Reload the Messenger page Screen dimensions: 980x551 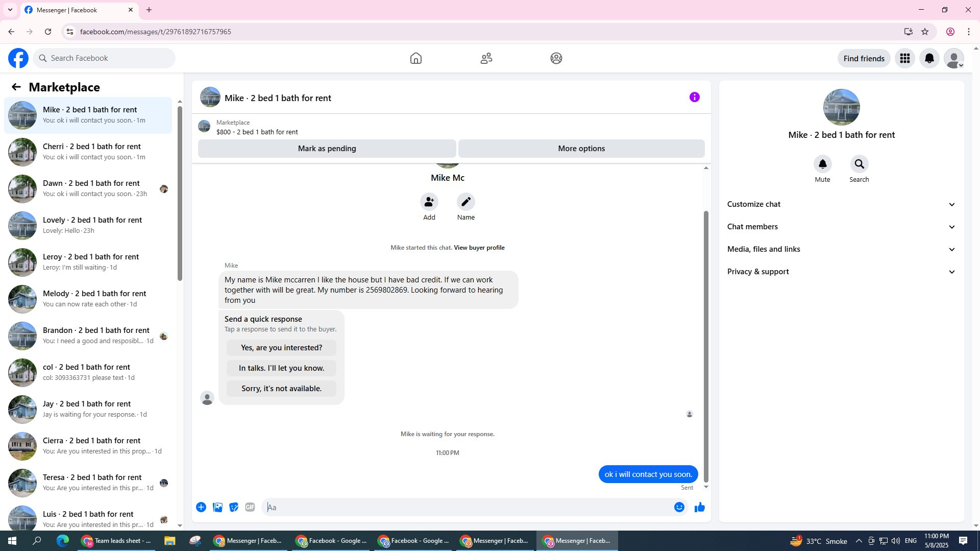48,32
